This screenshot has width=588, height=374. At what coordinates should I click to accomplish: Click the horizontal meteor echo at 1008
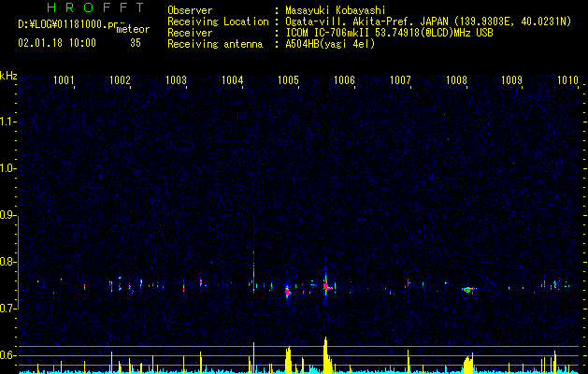pyautogui.click(x=468, y=289)
